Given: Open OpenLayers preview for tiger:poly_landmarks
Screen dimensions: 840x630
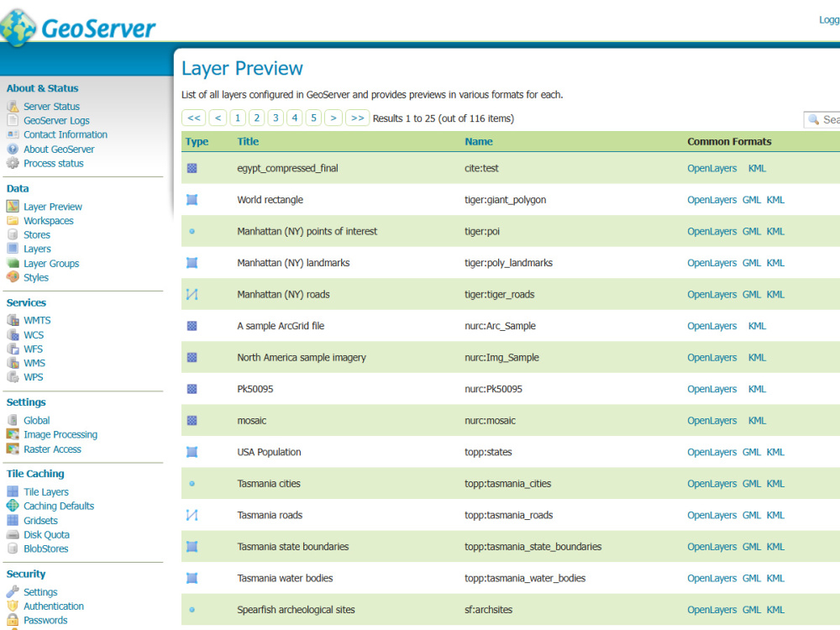Looking at the screenshot, I should [x=712, y=263].
